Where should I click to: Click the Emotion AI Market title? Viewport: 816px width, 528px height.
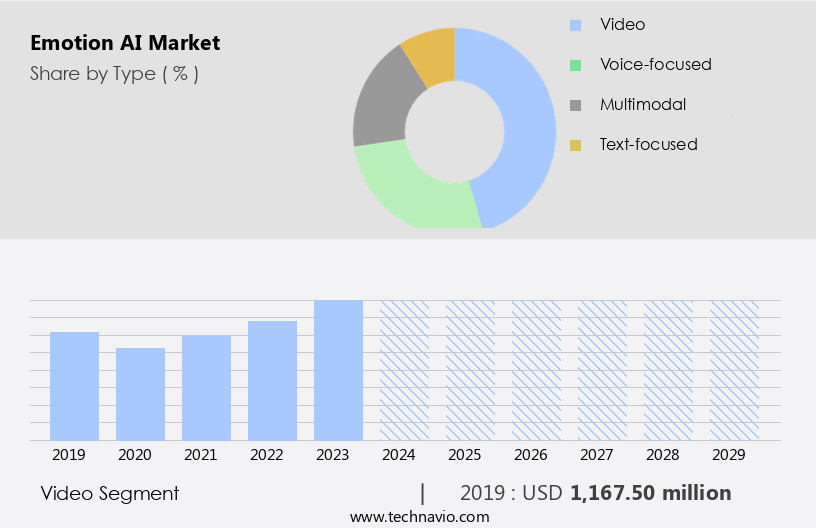click(125, 43)
